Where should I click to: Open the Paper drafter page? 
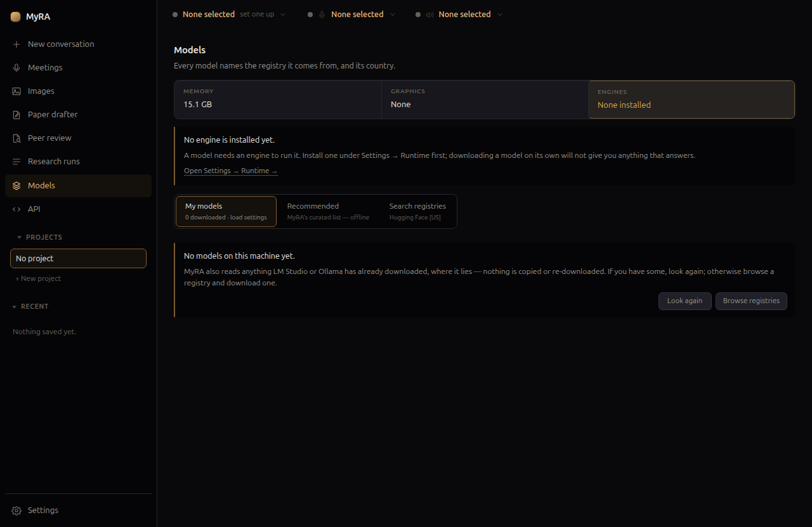point(78,115)
